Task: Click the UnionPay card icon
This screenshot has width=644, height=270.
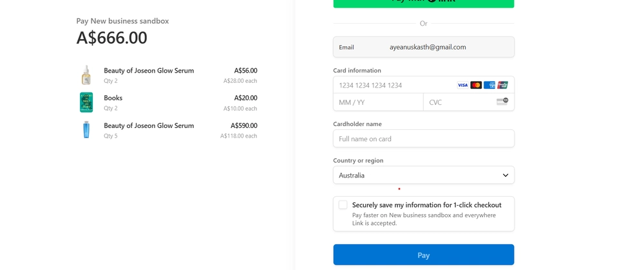Action: tap(502, 85)
